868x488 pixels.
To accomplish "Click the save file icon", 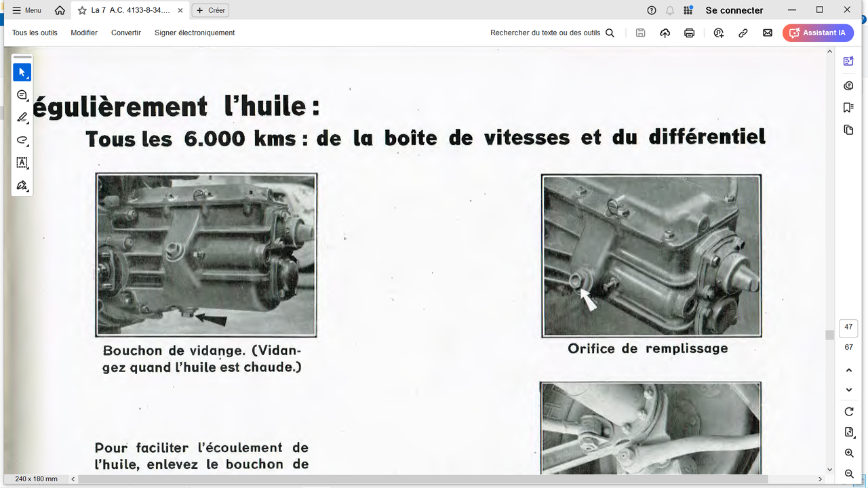I will point(640,33).
